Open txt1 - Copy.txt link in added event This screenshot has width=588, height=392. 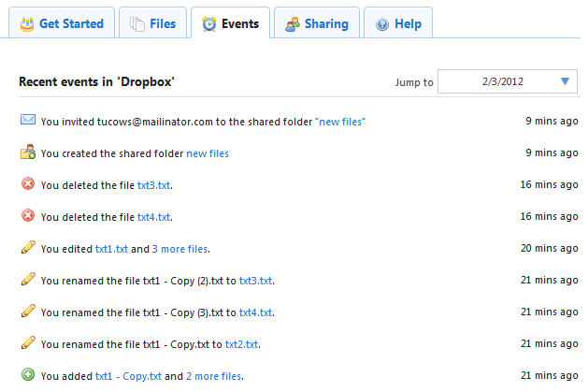click(128, 377)
